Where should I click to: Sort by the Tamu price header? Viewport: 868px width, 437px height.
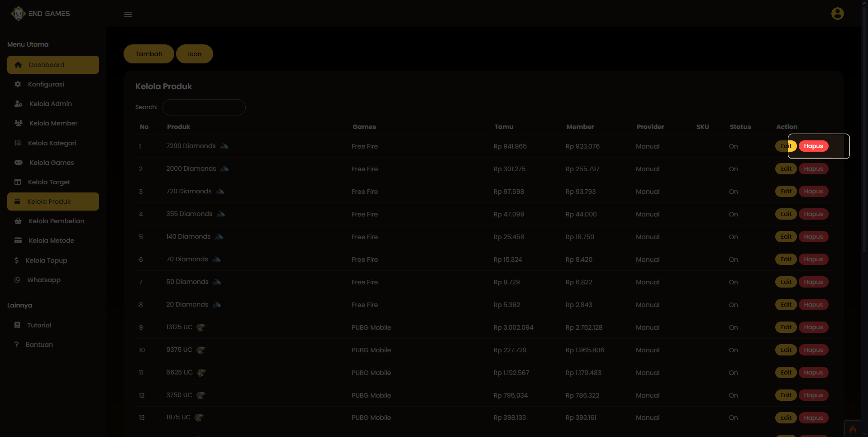[x=504, y=127]
